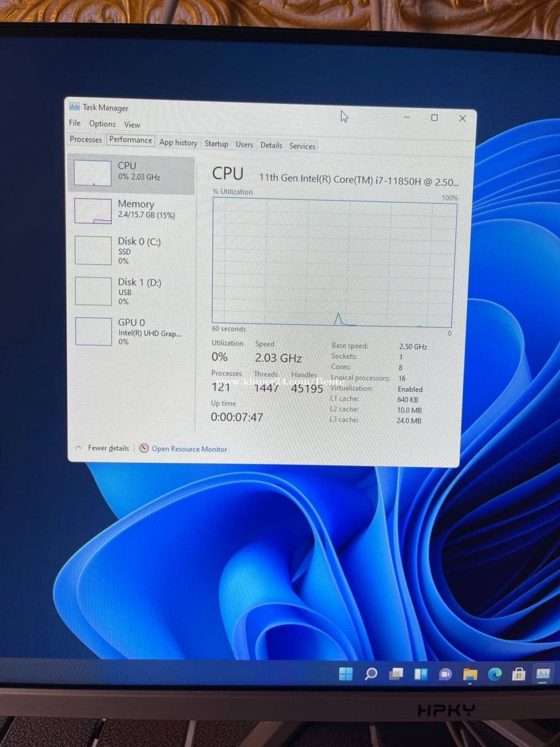
Task: Click the GPU 0 mini graph thumbnail
Action: (x=94, y=331)
